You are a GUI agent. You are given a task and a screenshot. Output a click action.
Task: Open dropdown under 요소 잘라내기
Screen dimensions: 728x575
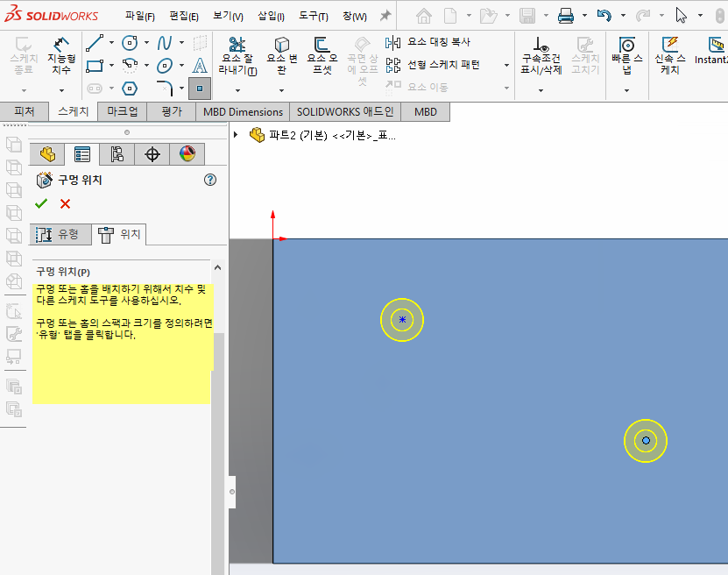pos(237,90)
